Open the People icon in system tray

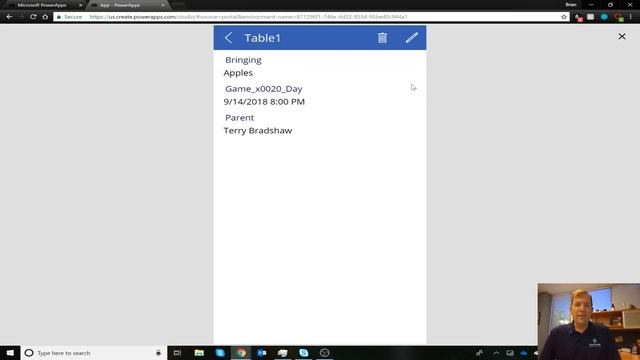click(x=479, y=353)
